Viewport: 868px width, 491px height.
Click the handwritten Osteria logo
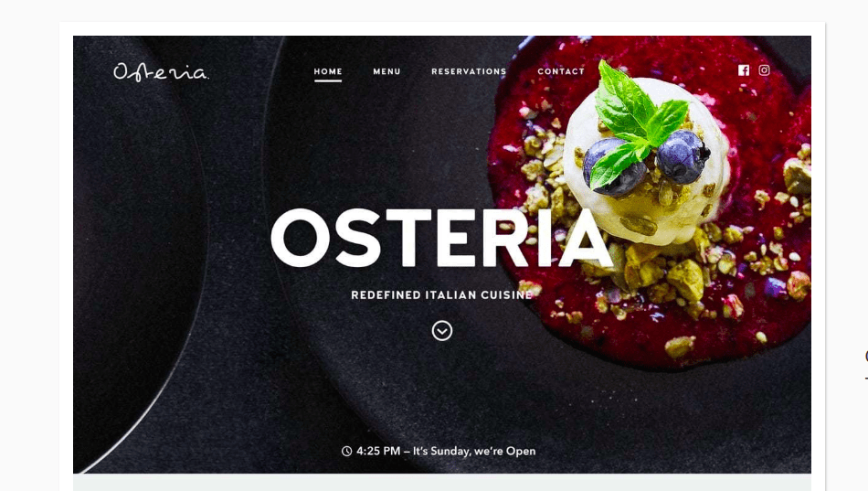161,72
